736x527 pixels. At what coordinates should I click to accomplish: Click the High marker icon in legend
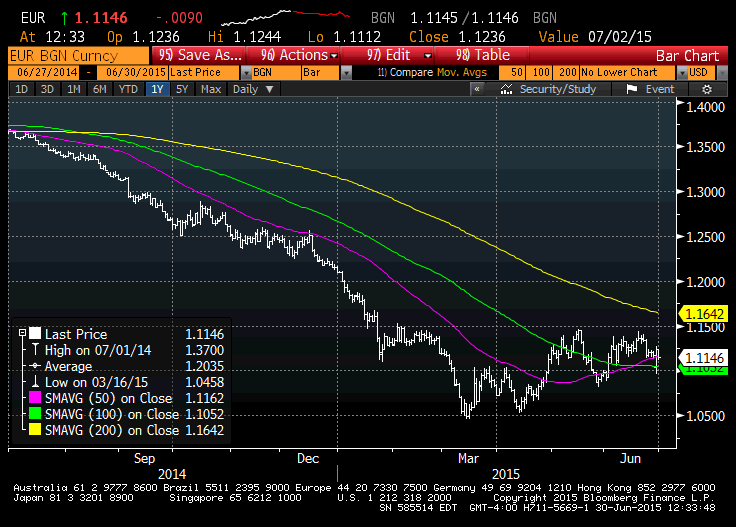tap(34, 350)
